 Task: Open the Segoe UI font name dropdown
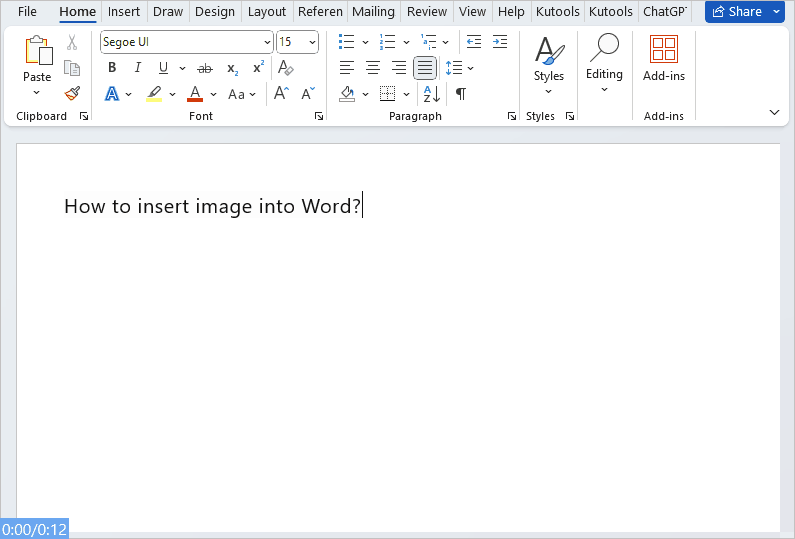pos(267,42)
